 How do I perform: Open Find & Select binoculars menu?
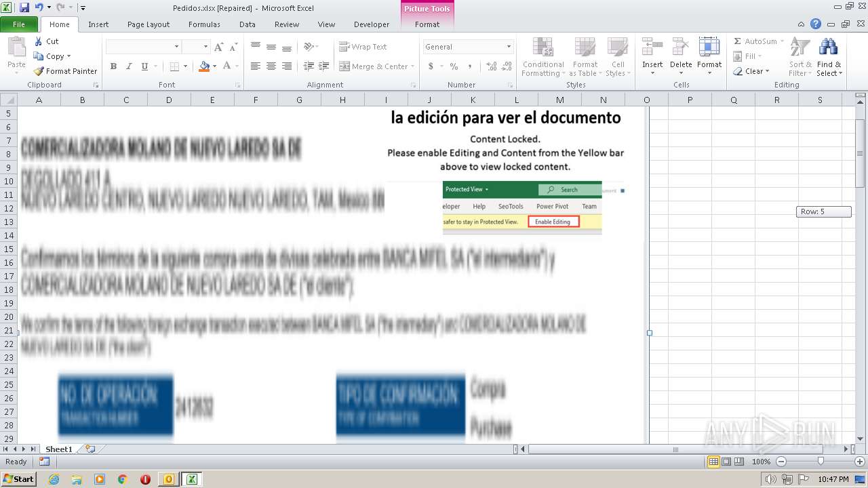829,58
